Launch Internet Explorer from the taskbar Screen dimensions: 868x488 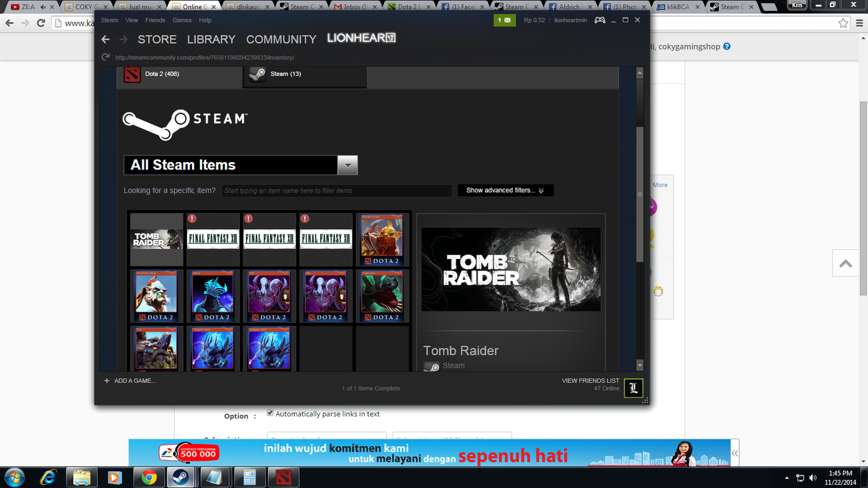48,477
